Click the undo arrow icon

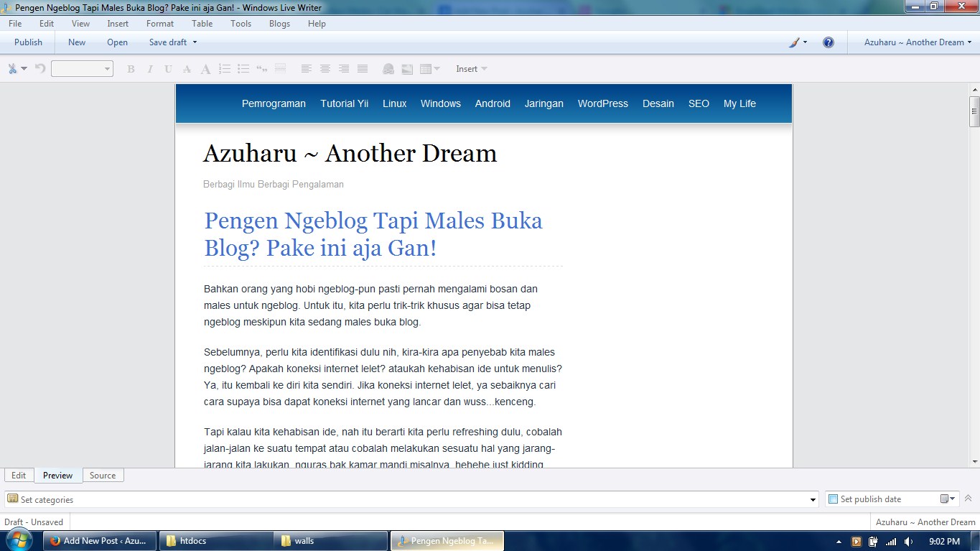click(x=40, y=69)
